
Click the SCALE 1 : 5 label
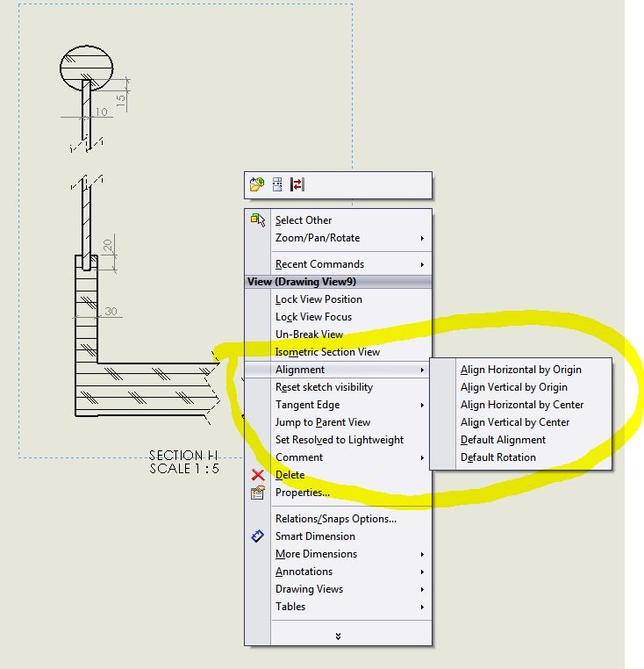click(x=184, y=469)
